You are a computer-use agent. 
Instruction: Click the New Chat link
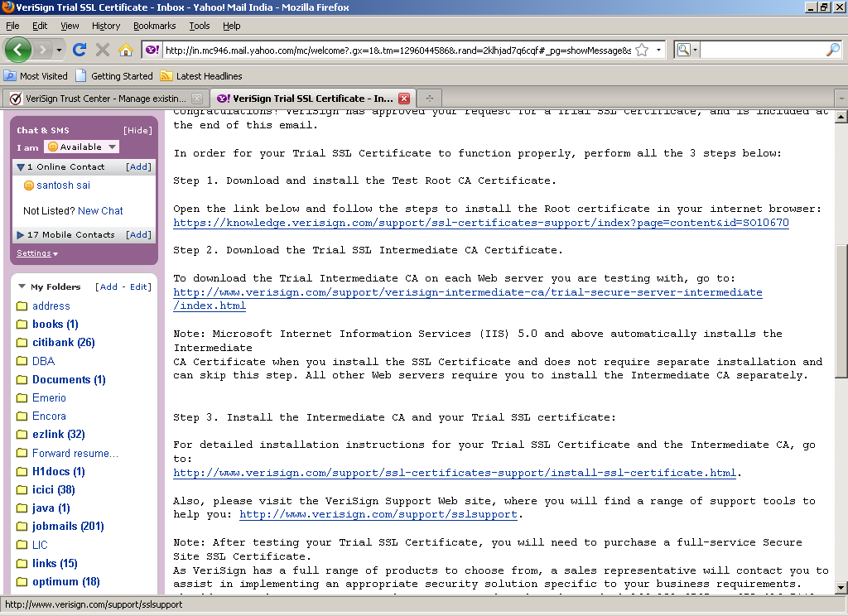(x=100, y=211)
